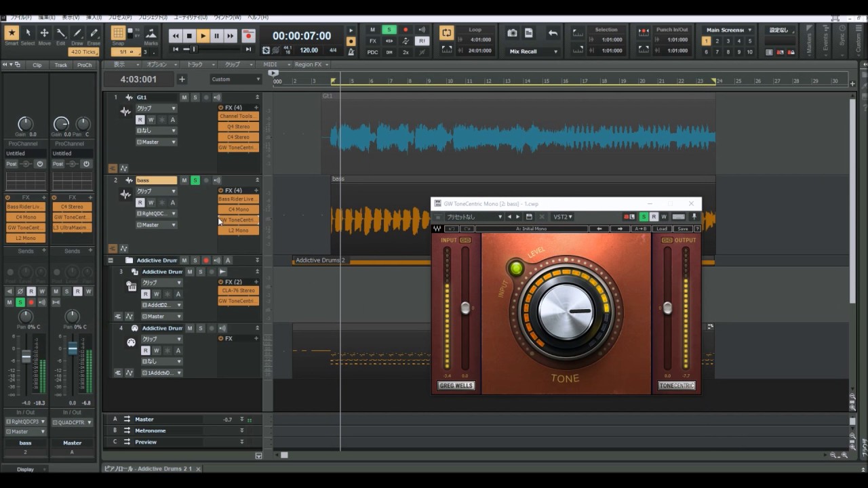Image resolution: width=868 pixels, height=488 pixels.
Task: Go to project start
Action: (176, 49)
